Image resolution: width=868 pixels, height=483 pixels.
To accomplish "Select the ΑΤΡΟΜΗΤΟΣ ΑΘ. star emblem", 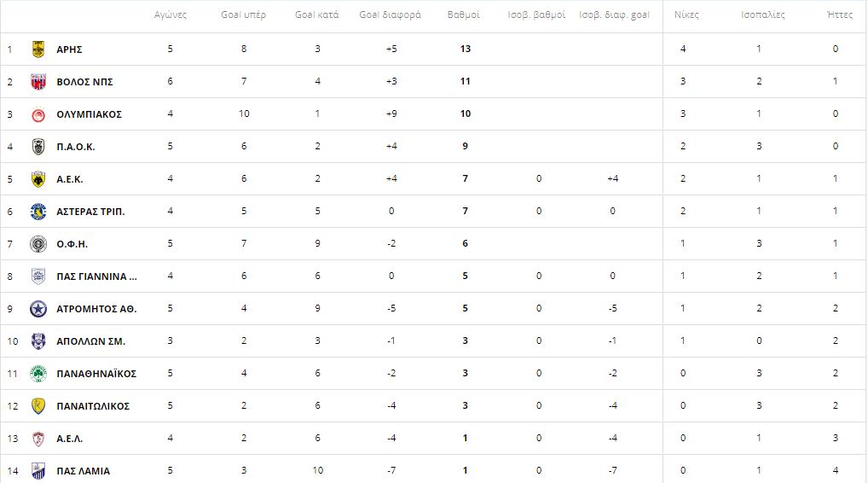I will pyautogui.click(x=38, y=309).
